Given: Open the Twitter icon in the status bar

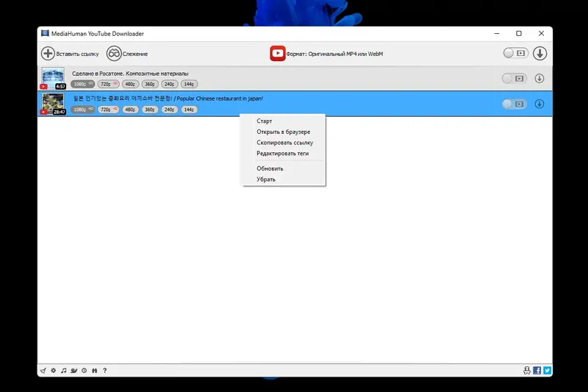Looking at the screenshot, I should 547,371.
